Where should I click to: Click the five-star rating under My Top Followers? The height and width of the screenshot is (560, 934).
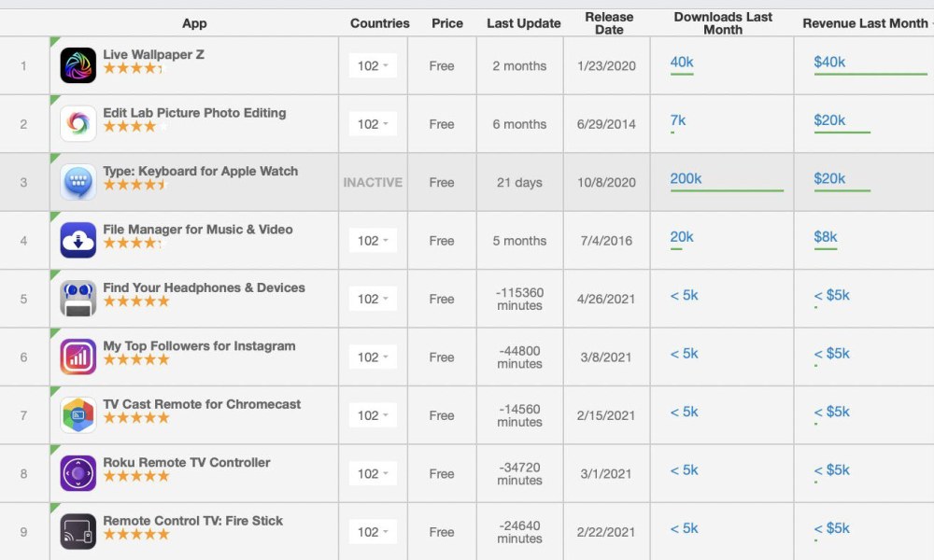[x=136, y=359]
